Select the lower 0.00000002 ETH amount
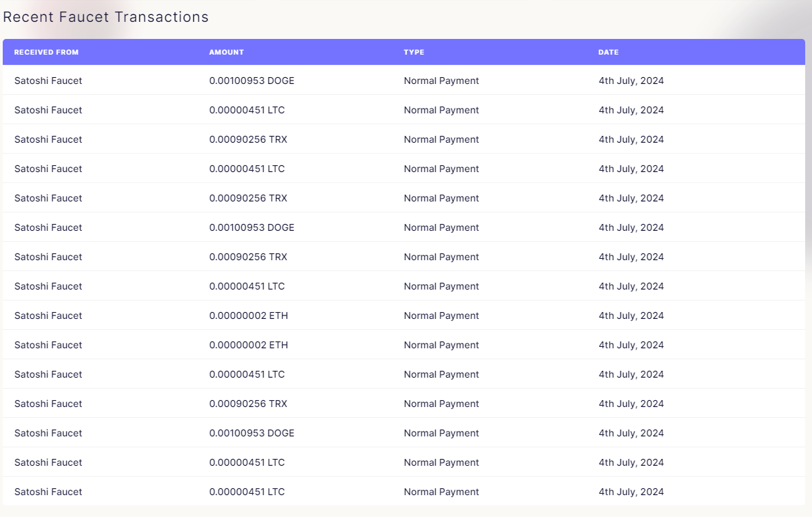The image size is (812, 517). click(x=249, y=345)
